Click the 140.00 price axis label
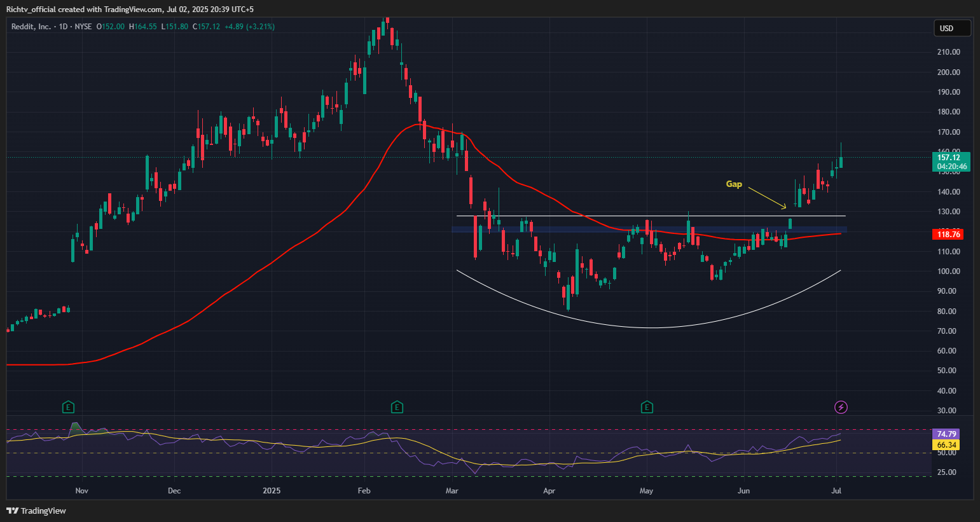Viewport: 980px width, 522px height. 949,192
